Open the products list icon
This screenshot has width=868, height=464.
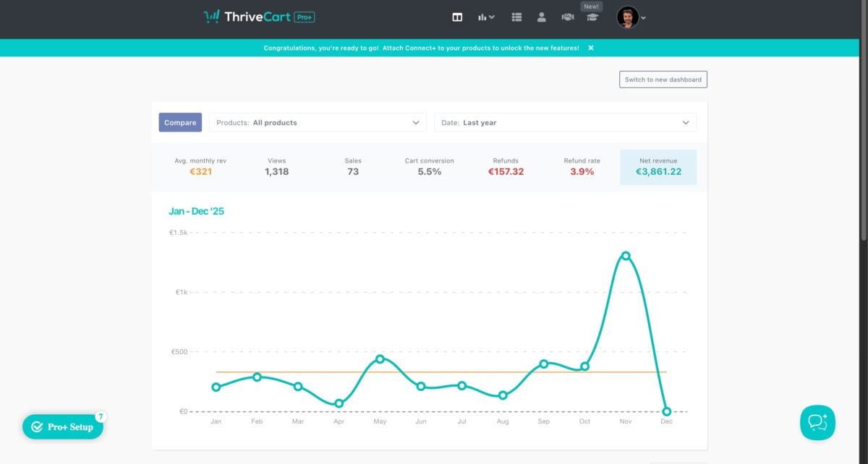pos(516,17)
